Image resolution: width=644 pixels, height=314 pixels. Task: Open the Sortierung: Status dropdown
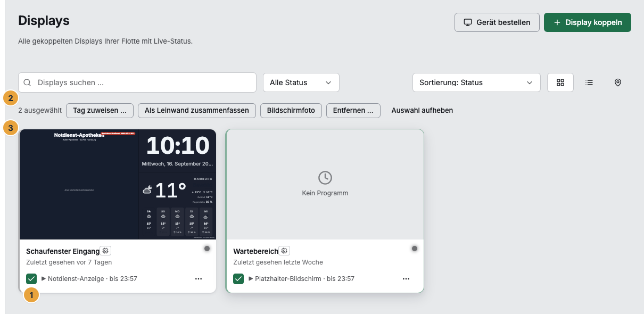(476, 82)
